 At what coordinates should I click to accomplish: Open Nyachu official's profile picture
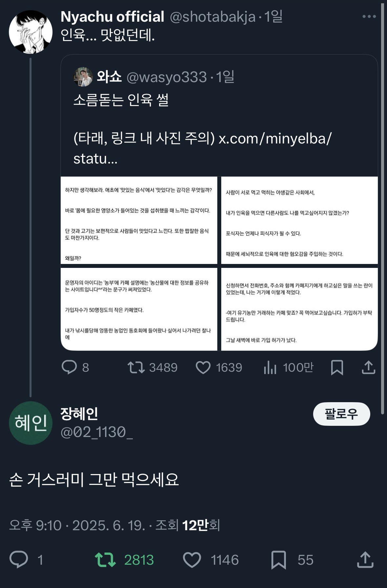click(x=31, y=32)
